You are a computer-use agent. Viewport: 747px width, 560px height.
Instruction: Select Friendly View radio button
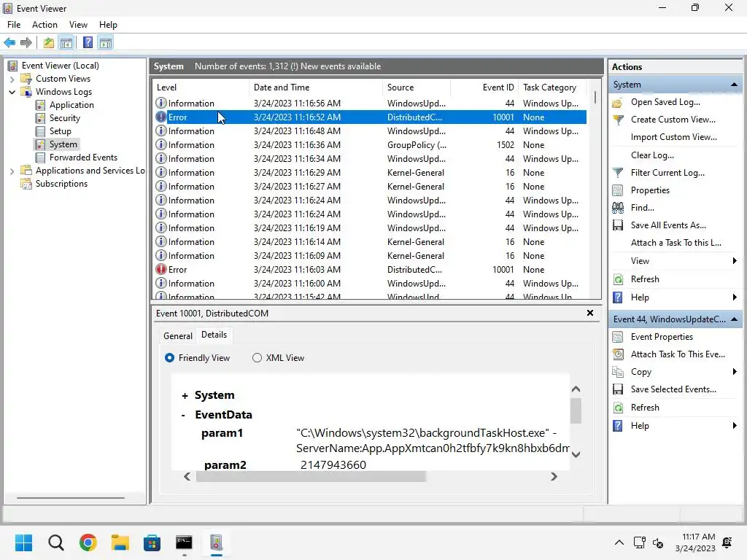[x=169, y=357]
